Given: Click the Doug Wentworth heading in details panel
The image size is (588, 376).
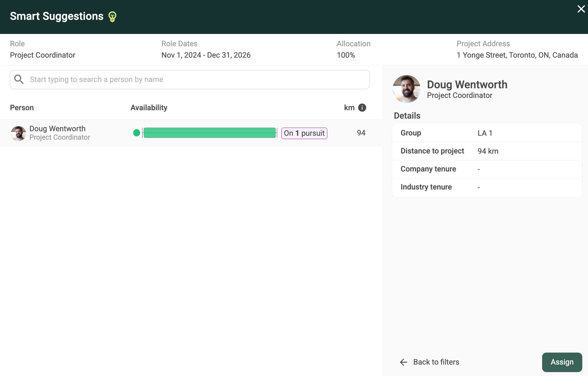Looking at the screenshot, I should (467, 84).
